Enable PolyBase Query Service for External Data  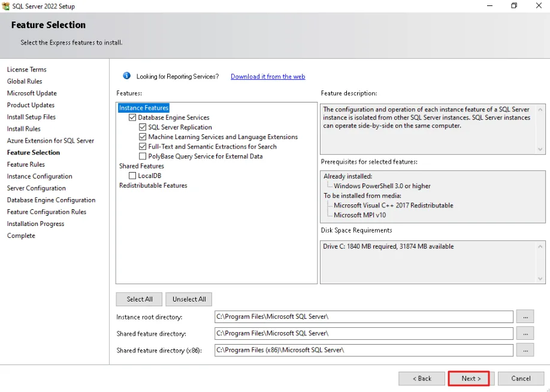(143, 156)
